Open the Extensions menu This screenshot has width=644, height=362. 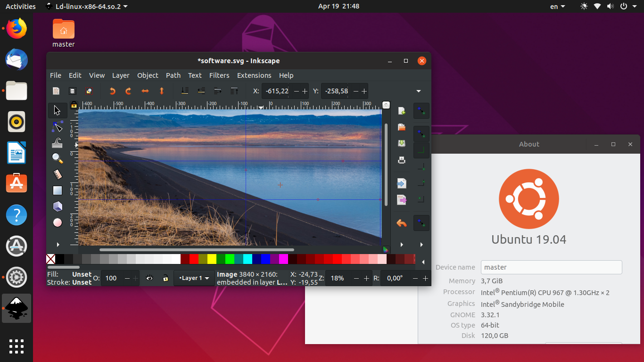(x=254, y=75)
